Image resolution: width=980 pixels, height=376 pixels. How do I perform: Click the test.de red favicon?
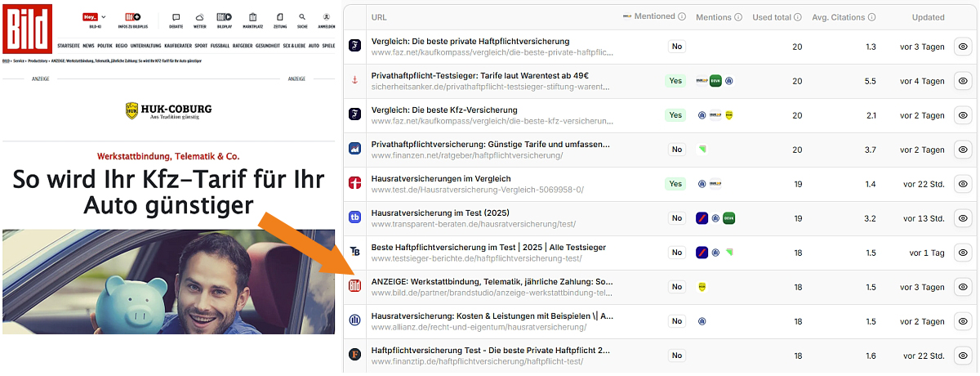pyautogui.click(x=355, y=184)
